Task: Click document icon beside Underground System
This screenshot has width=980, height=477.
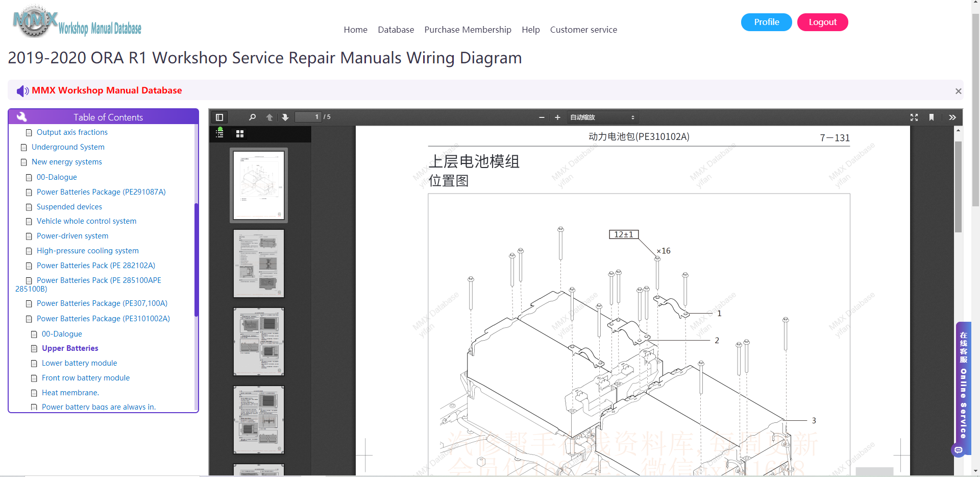Action: 24,148
